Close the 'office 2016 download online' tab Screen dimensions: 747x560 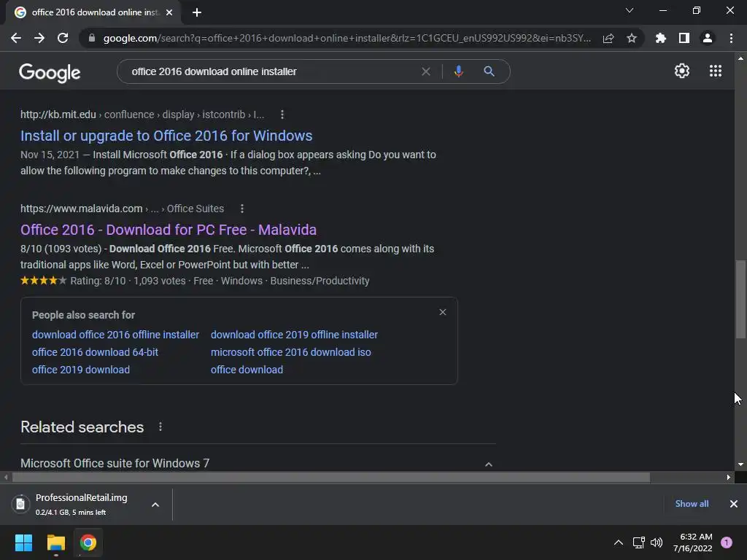169,12
